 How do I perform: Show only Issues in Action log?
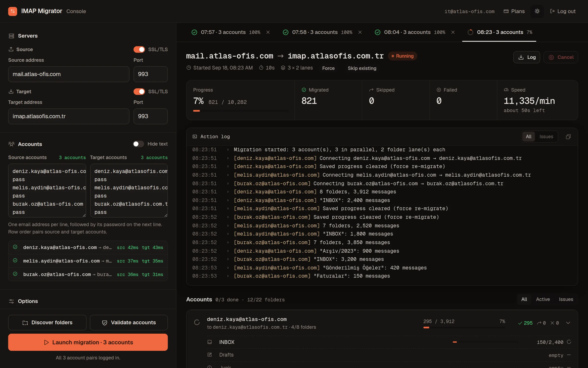[x=546, y=137]
